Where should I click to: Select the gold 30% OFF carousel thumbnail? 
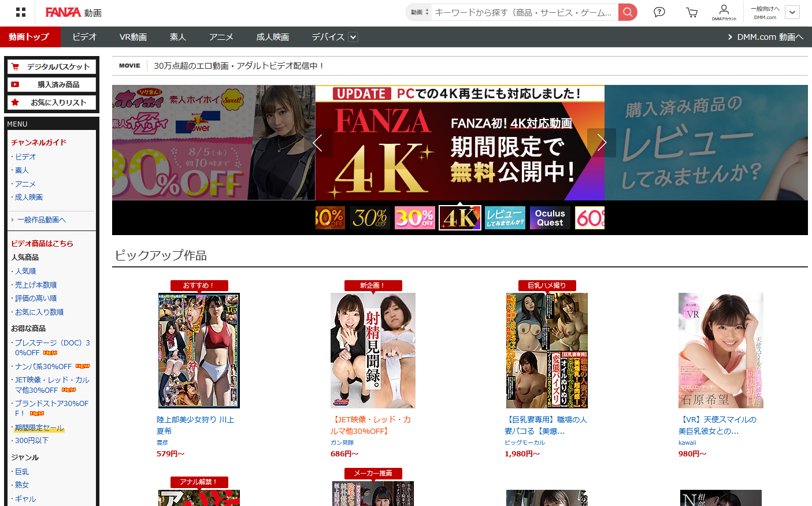(x=370, y=218)
